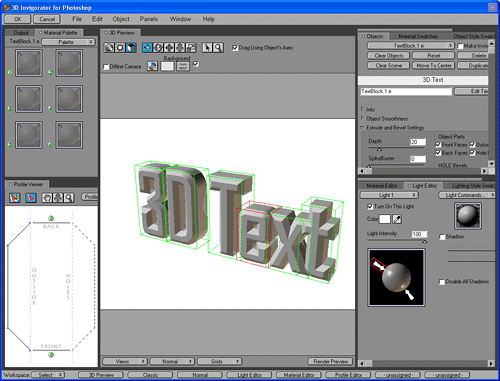Select the object cube tool in 3D Preview
This screenshot has height=381, width=500.
point(131,48)
